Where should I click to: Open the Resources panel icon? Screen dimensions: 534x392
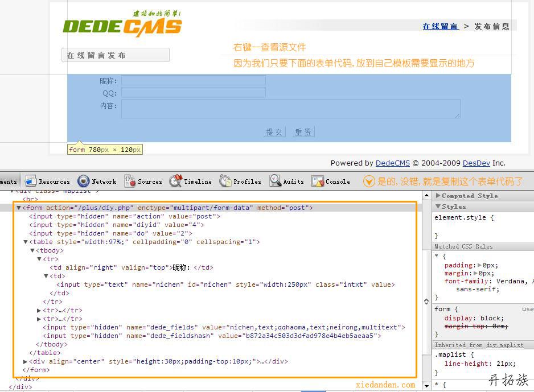coord(31,181)
